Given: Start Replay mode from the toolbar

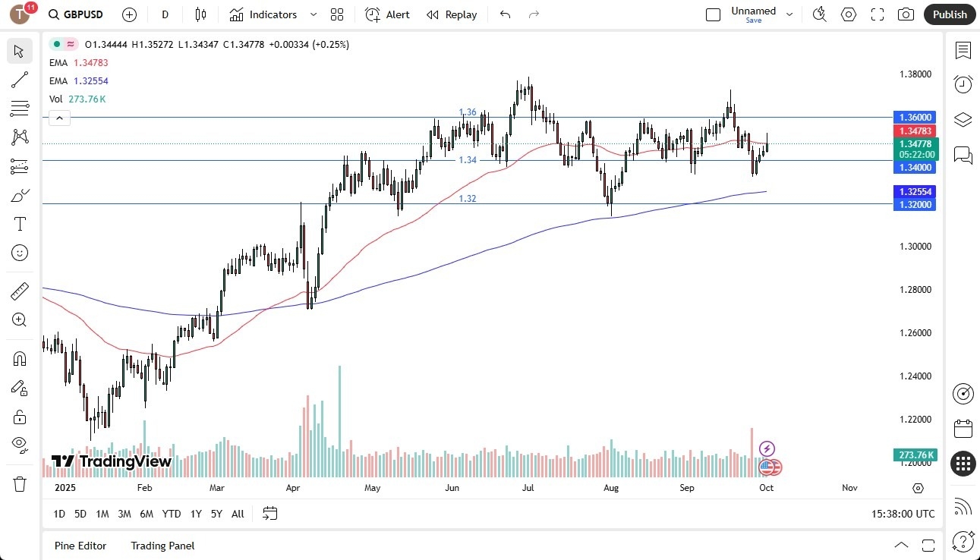Looking at the screenshot, I should point(452,14).
